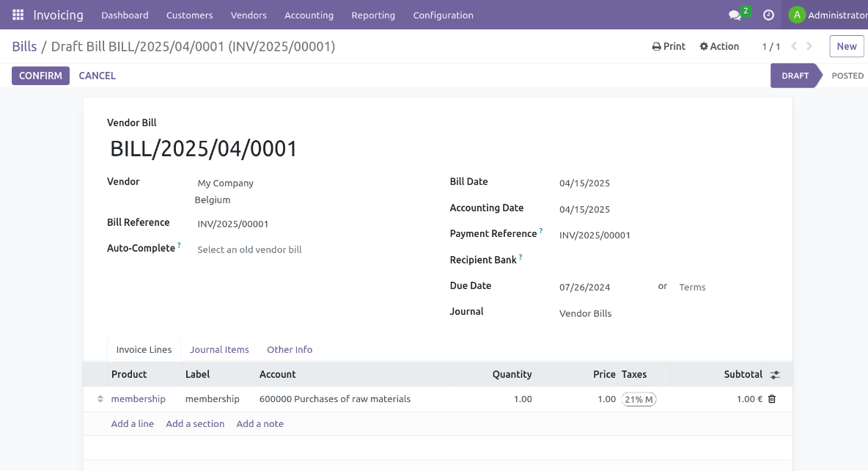Click Add a section link
This screenshot has height=471, width=868.
pyautogui.click(x=195, y=424)
